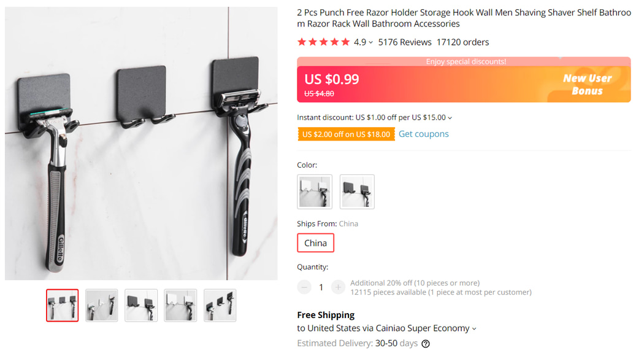The image size is (644, 353).
Task: Click the five-star rating icons
Action: pos(323,42)
